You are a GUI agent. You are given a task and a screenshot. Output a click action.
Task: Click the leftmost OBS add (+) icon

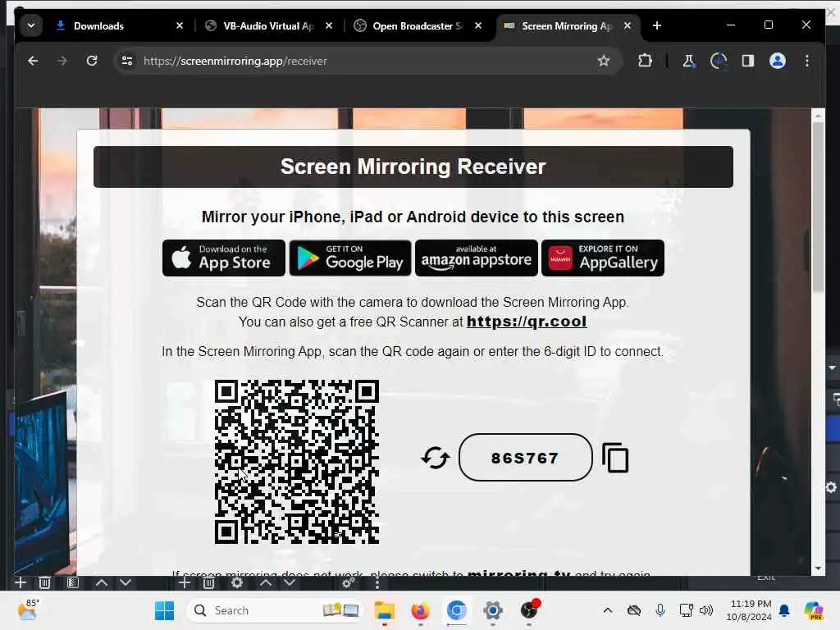(21, 582)
